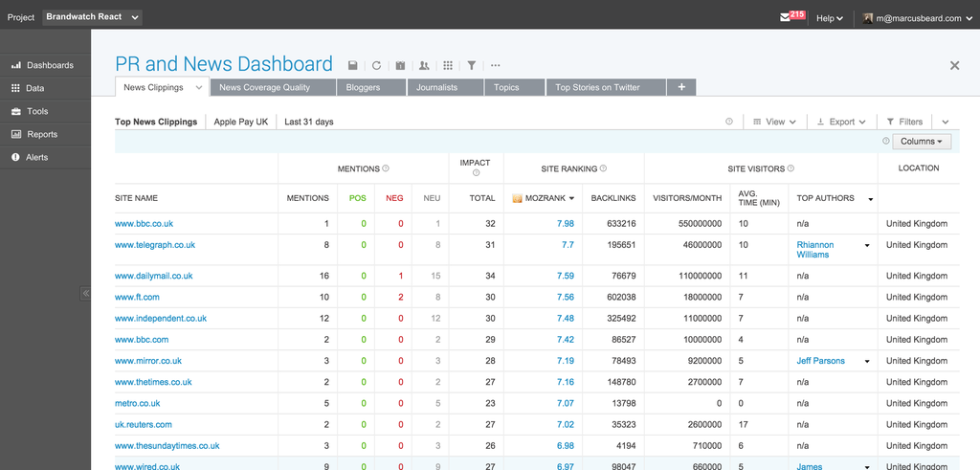Open the View dropdown
The width and height of the screenshot is (980, 470).
(x=774, y=122)
